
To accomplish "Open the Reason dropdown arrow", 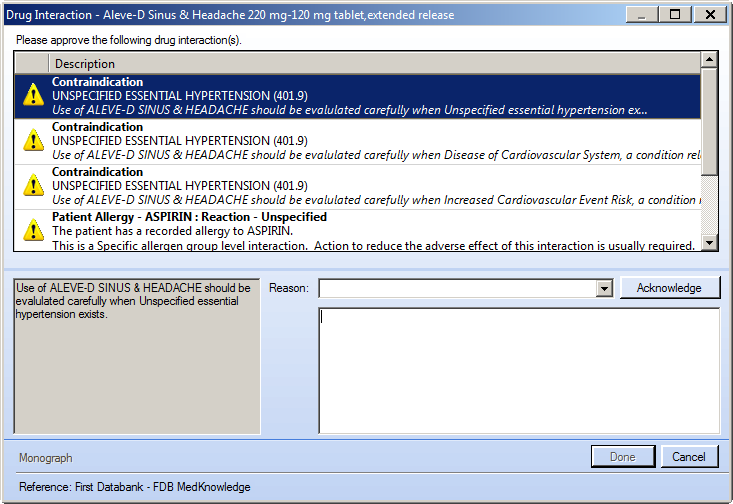I will coord(604,288).
